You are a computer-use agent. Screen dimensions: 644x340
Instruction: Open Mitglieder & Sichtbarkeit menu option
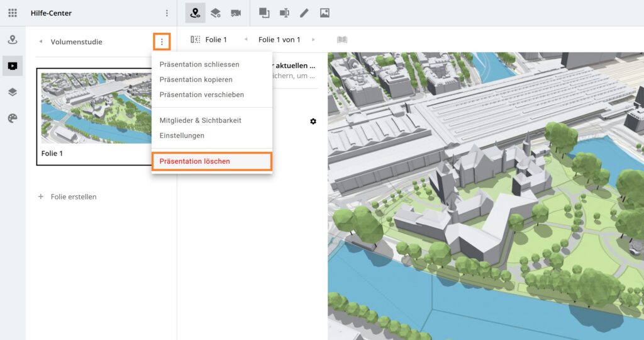[200, 120]
